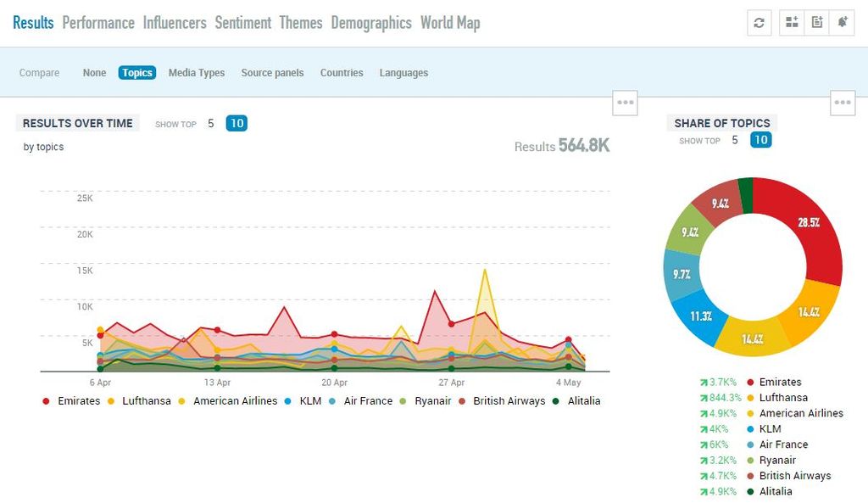The width and height of the screenshot is (868, 503).
Task: Select top 10 in Results Over Time
Action: [x=236, y=124]
